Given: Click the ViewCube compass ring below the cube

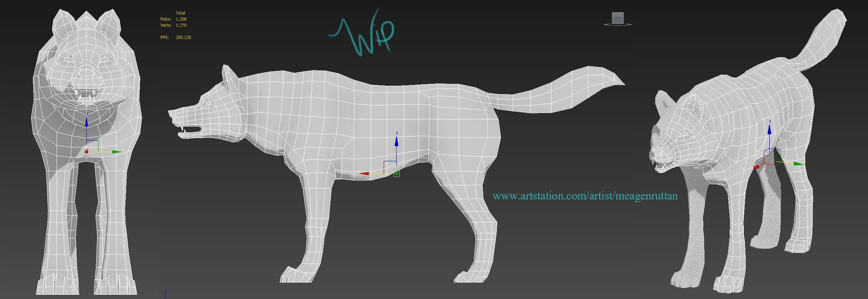Looking at the screenshot, I should tap(618, 25).
